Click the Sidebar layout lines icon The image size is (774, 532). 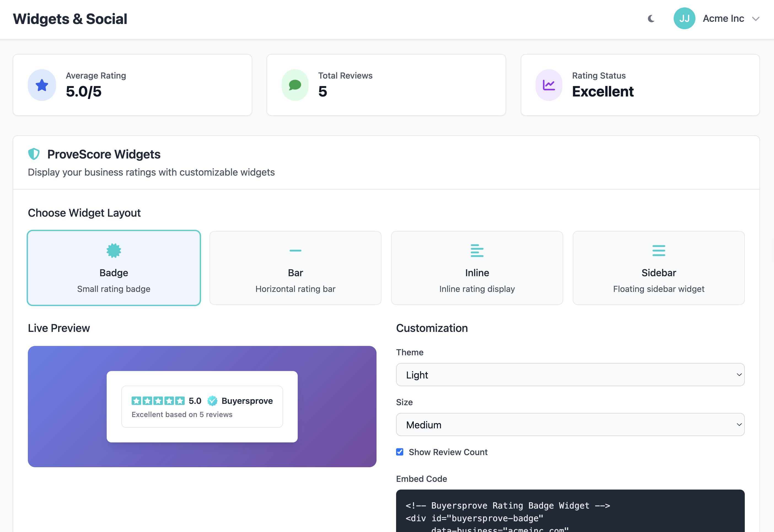coord(658,250)
